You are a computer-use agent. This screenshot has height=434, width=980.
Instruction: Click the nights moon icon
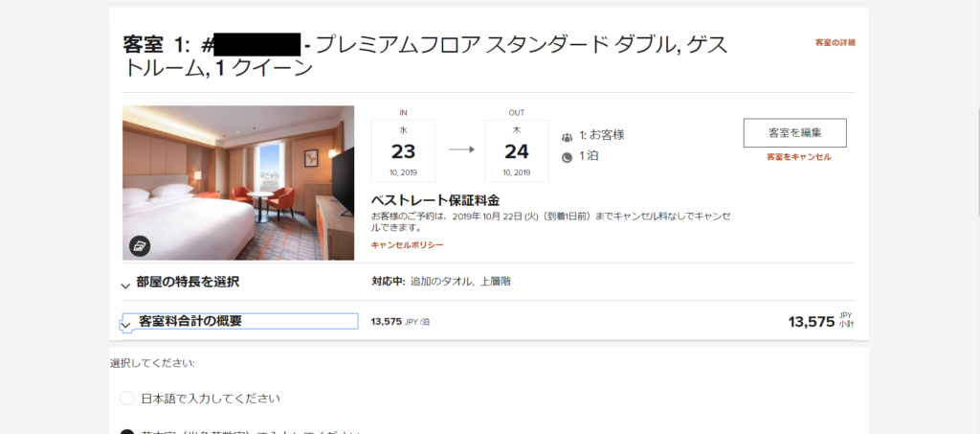click(567, 157)
